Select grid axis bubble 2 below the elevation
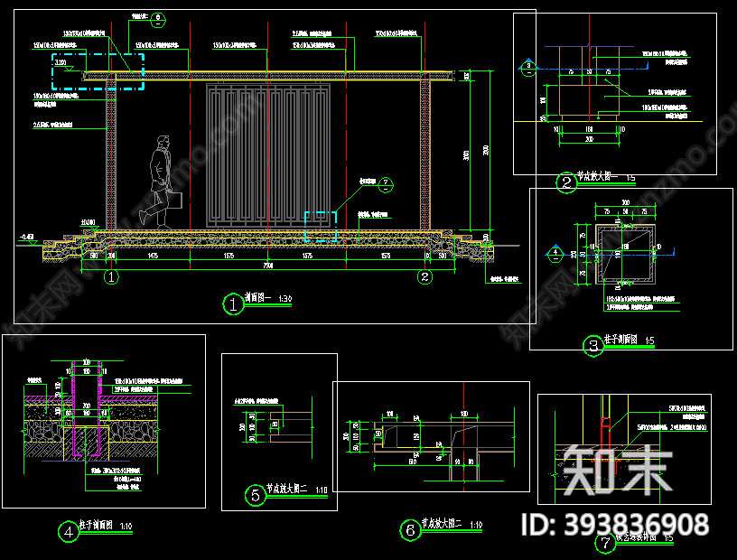This screenshot has height=560, width=737. click(x=424, y=277)
